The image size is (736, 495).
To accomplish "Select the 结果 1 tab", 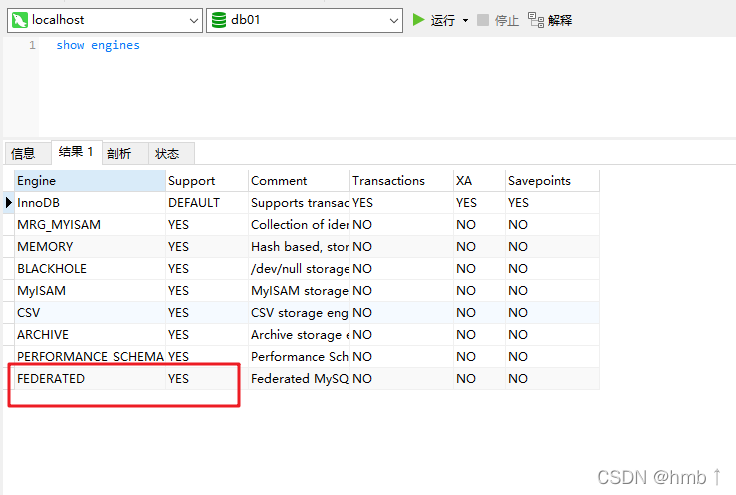I will tap(75, 152).
